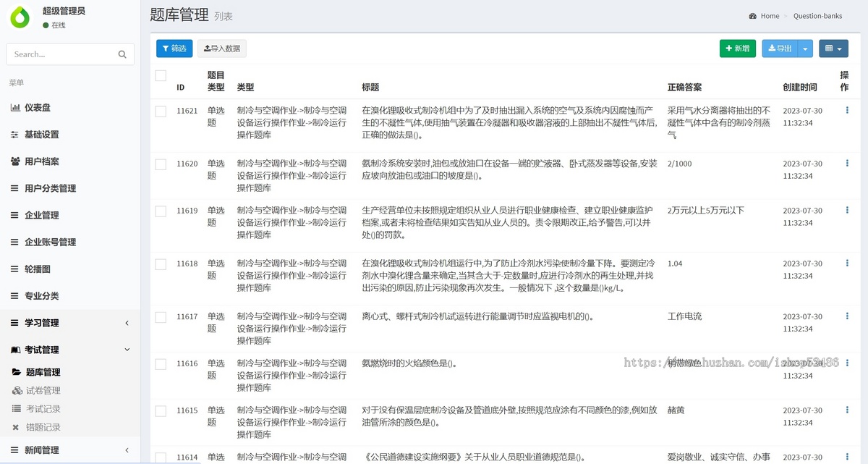Click the 题库管理 folder icon
The image size is (868, 464).
17,372
